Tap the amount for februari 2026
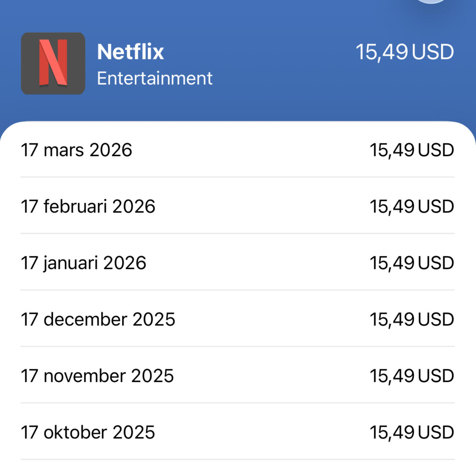Image resolution: width=476 pixels, height=476 pixels. pyautogui.click(x=412, y=206)
